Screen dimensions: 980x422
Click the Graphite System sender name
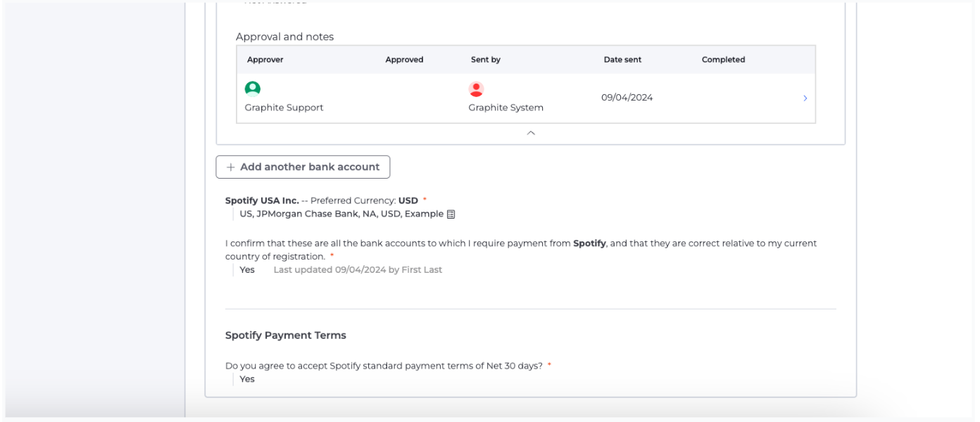506,107
